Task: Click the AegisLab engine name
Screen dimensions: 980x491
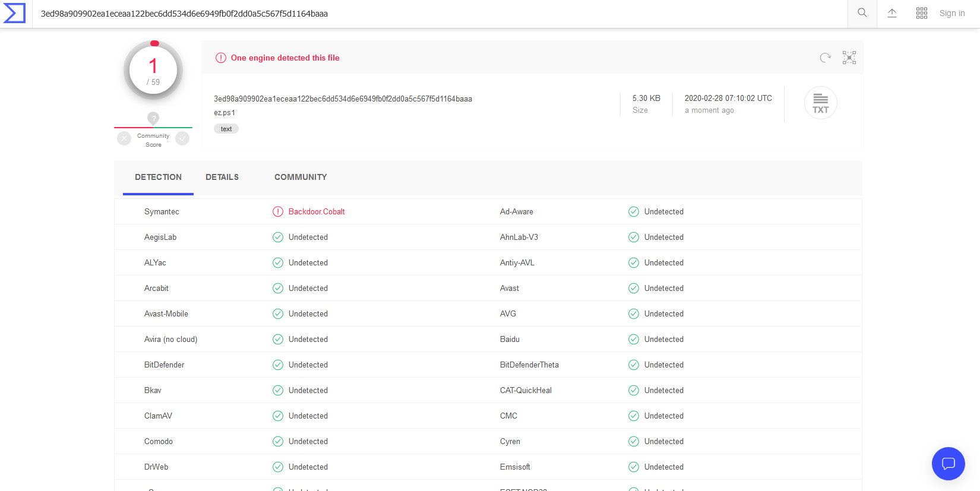Action: coord(160,237)
